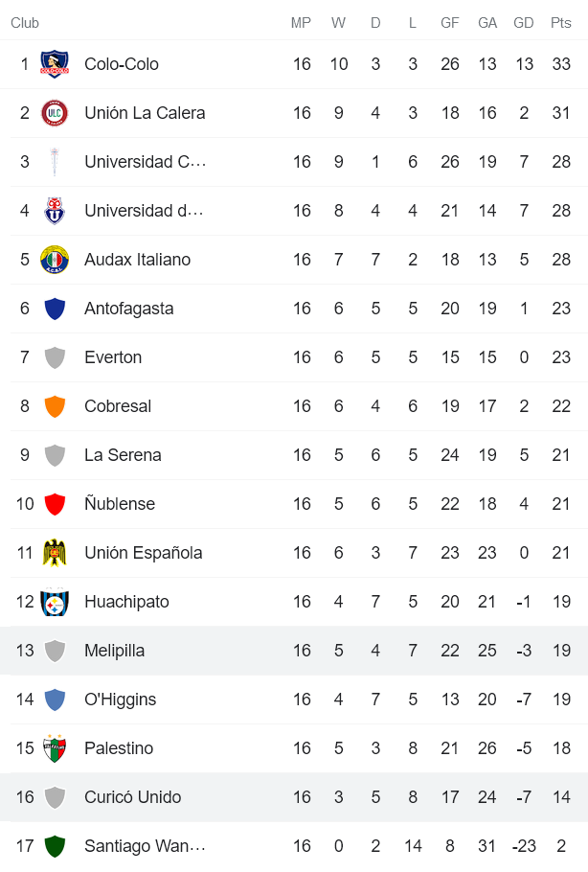The height and width of the screenshot is (872, 588).
Task: Open the La Serena team link
Action: click(123, 455)
